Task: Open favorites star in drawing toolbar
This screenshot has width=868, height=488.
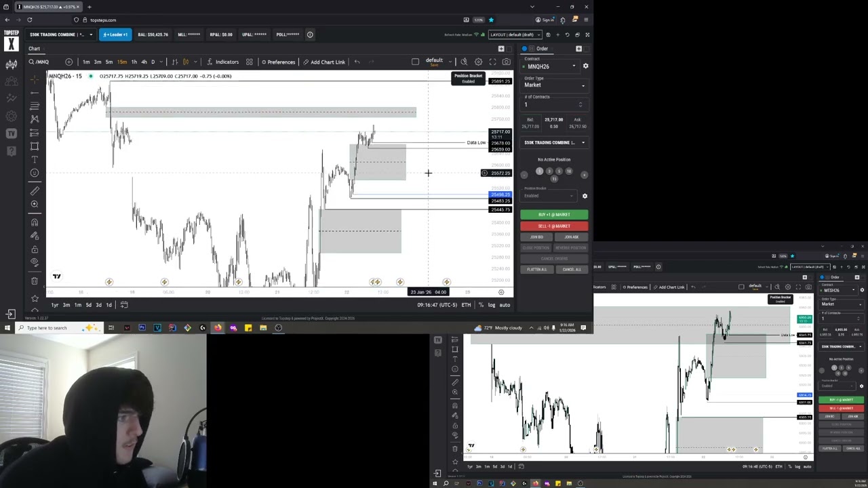Action: [x=35, y=298]
